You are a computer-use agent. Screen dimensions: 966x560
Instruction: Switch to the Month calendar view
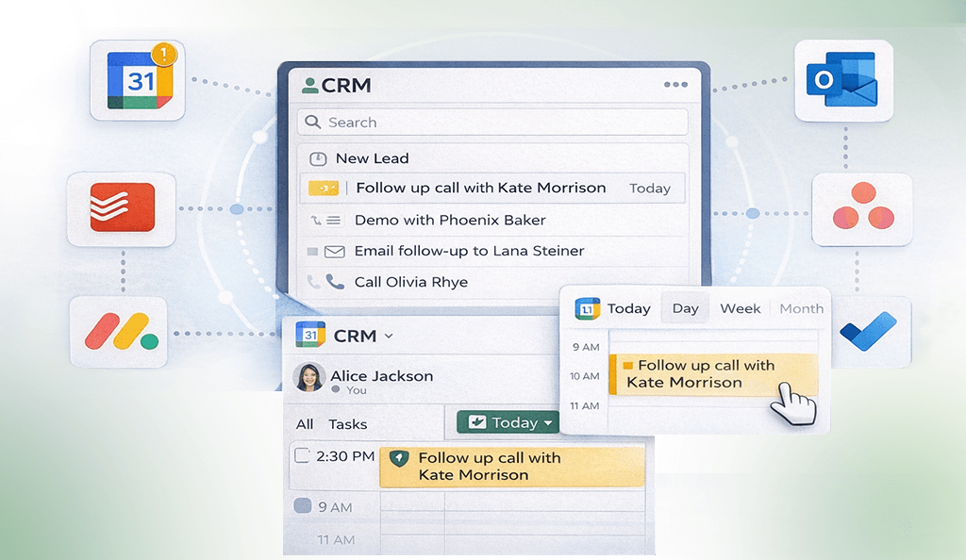[x=800, y=308]
